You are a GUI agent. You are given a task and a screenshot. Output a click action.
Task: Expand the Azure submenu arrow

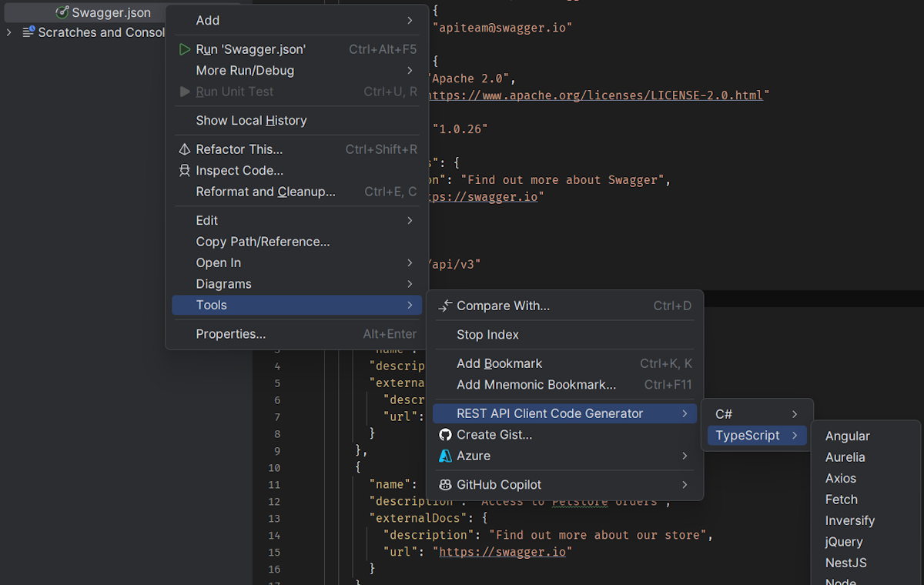[685, 456]
